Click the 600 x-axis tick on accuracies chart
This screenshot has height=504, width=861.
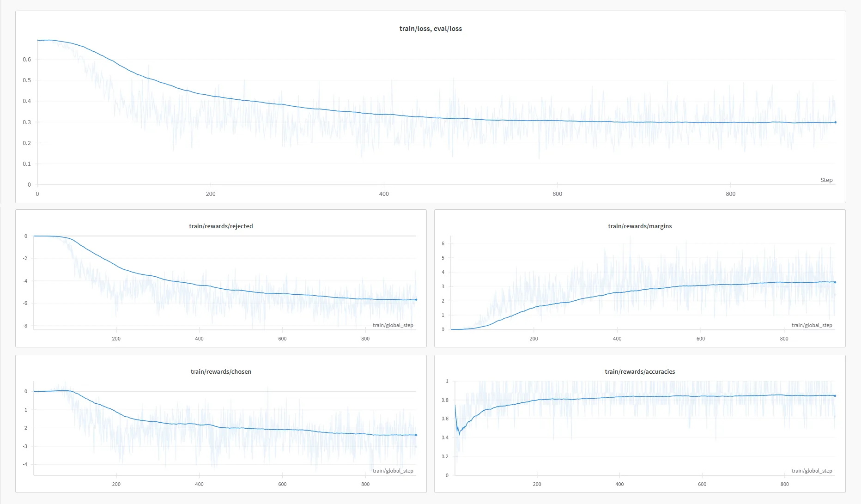click(x=702, y=485)
